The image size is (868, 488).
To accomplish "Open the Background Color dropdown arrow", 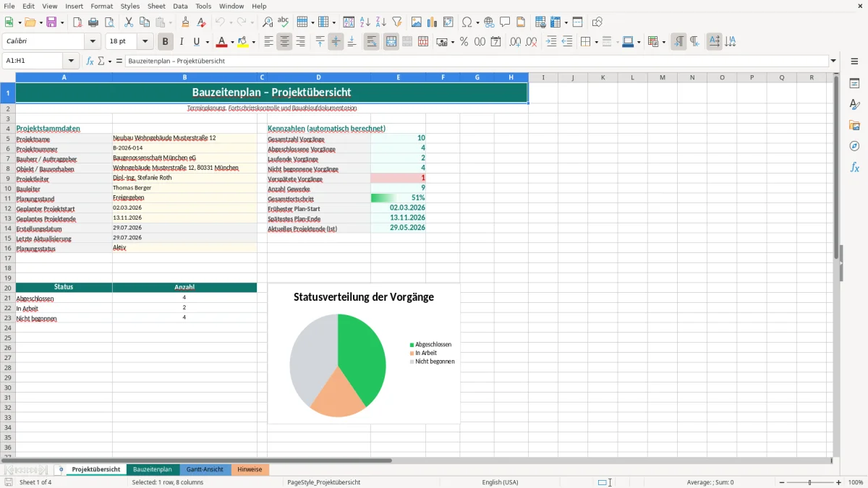I will (x=254, y=42).
